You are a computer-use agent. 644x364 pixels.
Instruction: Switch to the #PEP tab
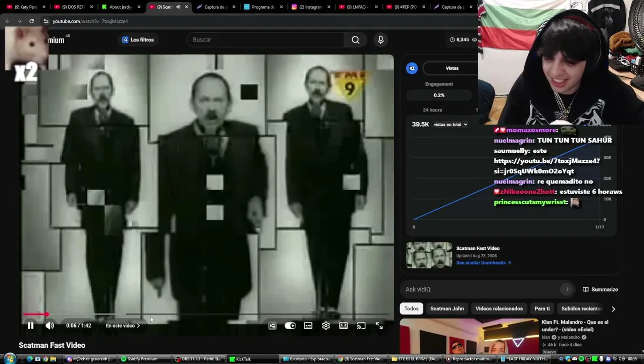pyautogui.click(x=405, y=7)
